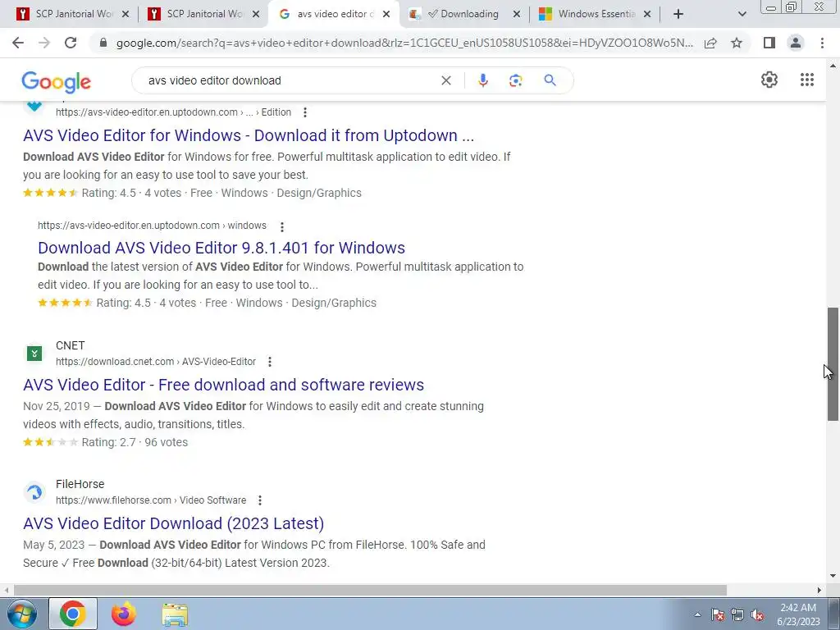840x630 pixels.
Task: Click Chrome in the taskbar
Action: coord(73,614)
